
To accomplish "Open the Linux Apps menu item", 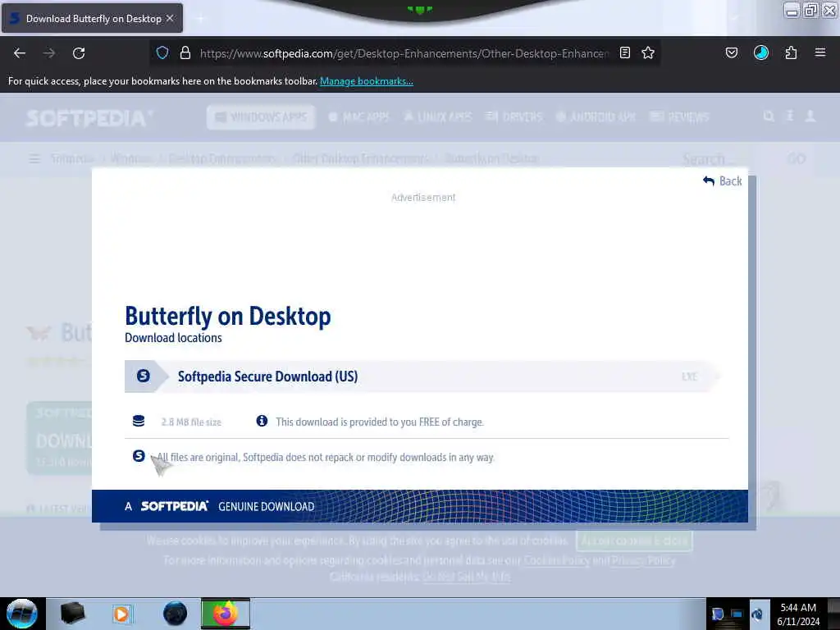I will click(438, 116).
